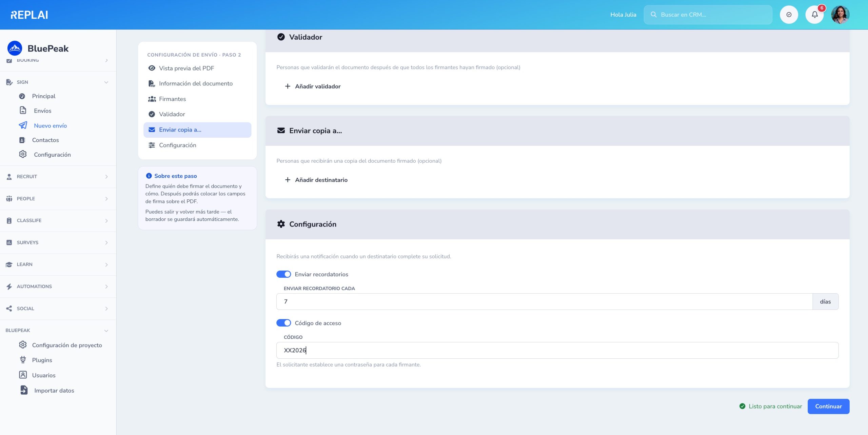Click the Usuarios person icon
This screenshot has width=868, height=435.
point(23,375)
